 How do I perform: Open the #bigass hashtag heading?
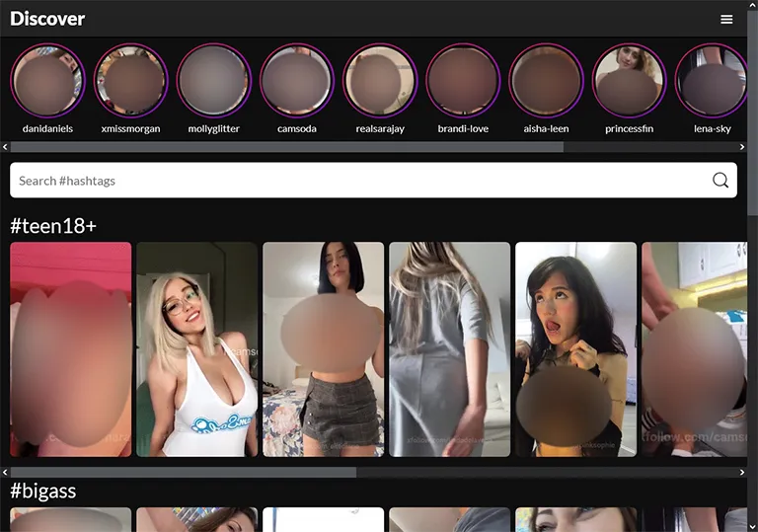tap(42, 491)
